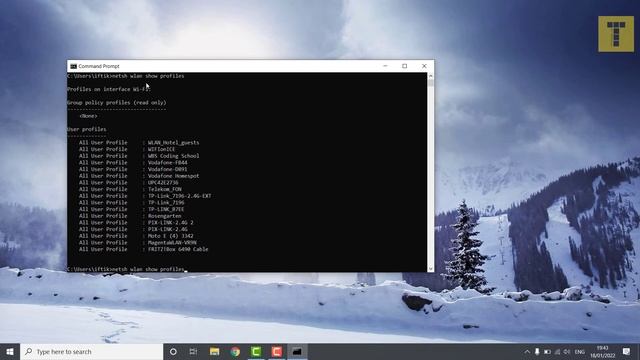The image size is (640, 360).
Task: Click the PIX-LINK-2.4G profile text
Action: point(168,229)
